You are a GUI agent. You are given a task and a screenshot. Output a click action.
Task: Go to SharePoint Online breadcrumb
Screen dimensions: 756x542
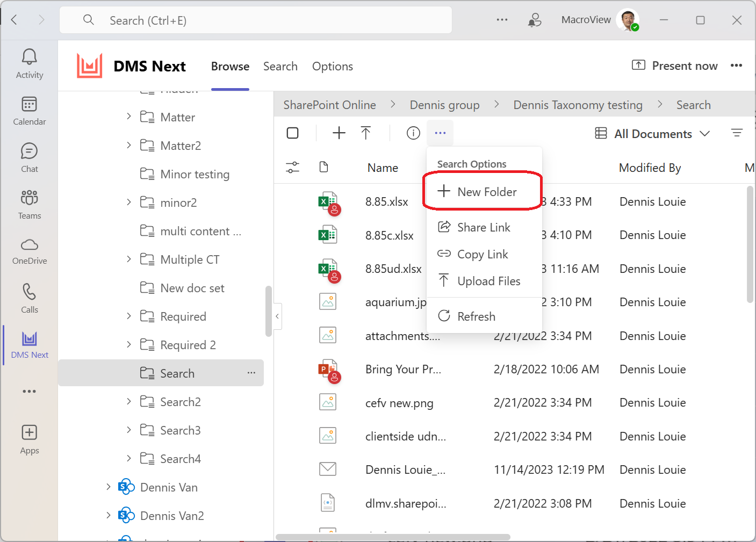pyautogui.click(x=329, y=105)
